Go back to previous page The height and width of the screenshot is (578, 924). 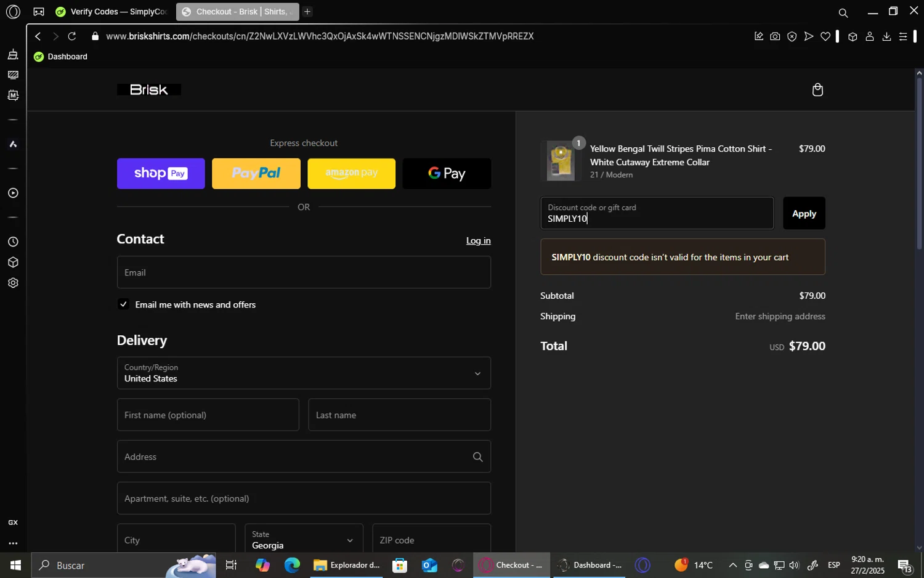(38, 36)
